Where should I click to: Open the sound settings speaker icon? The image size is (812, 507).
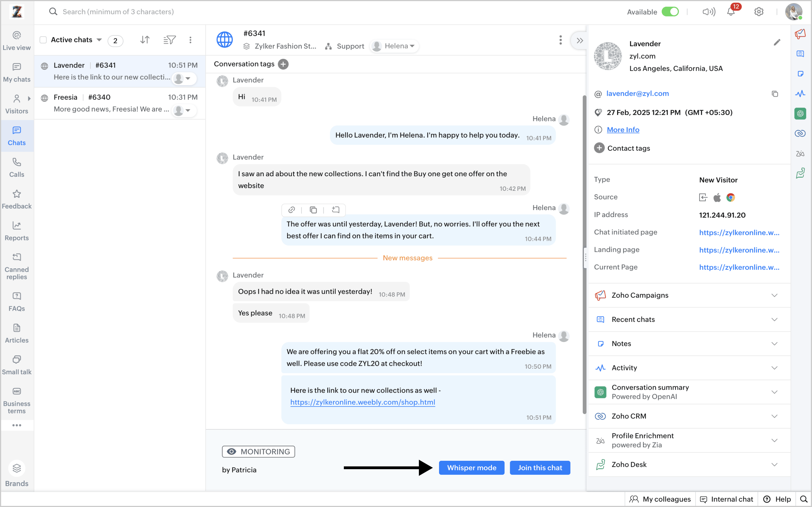point(708,12)
